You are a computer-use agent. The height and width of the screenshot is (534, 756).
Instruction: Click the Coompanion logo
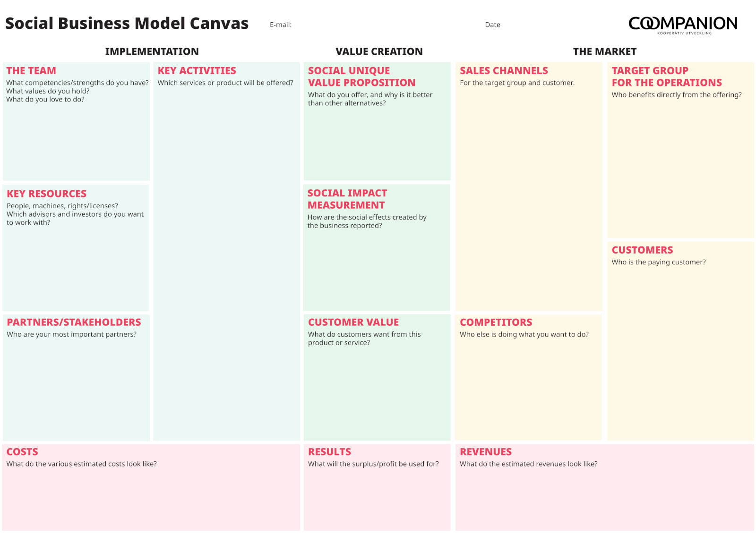[683, 25]
